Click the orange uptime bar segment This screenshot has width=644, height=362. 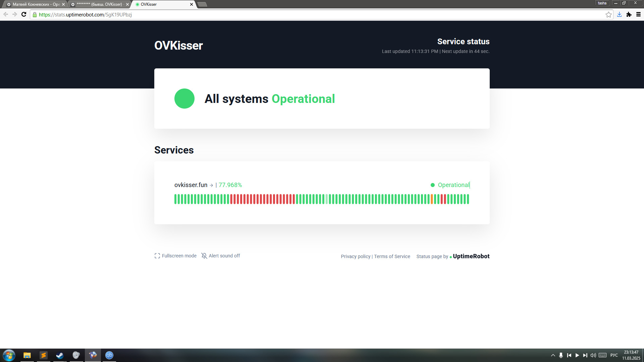point(432,199)
